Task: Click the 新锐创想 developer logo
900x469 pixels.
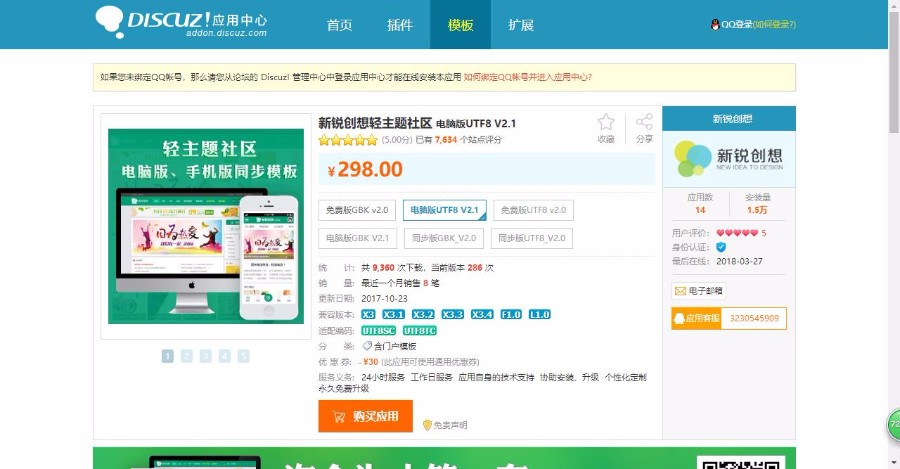Action: coord(729,158)
